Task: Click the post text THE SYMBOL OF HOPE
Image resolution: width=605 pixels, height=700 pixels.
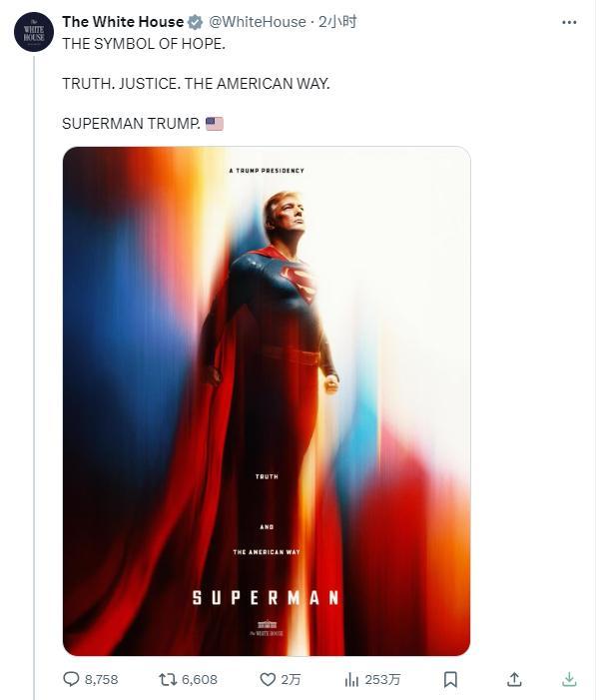Action: click(x=144, y=44)
